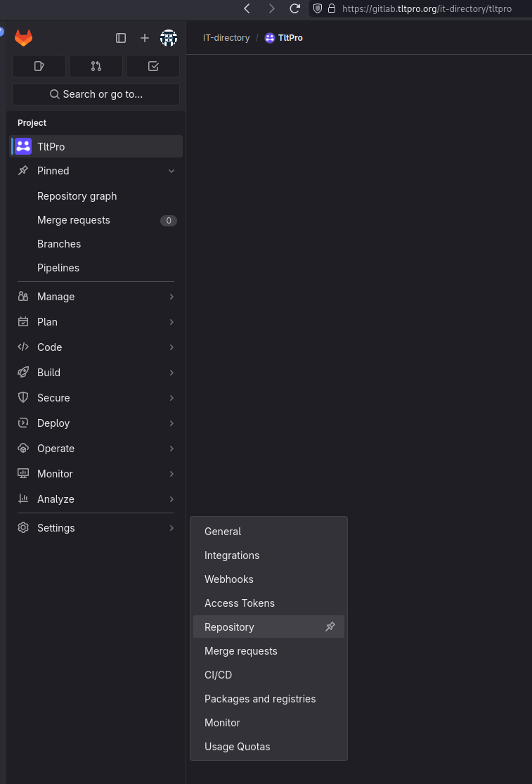Reload the page in browser
This screenshot has height=784, width=532.
(x=295, y=8)
